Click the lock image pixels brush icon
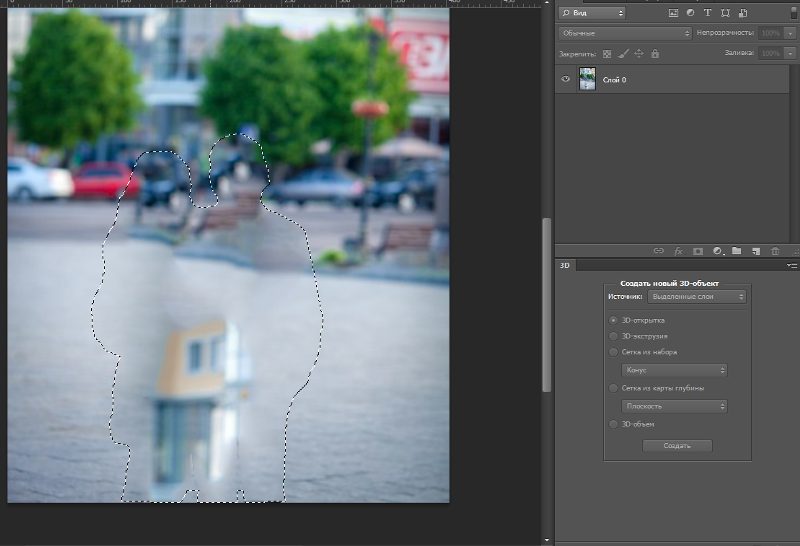The image size is (800, 546). click(622, 53)
